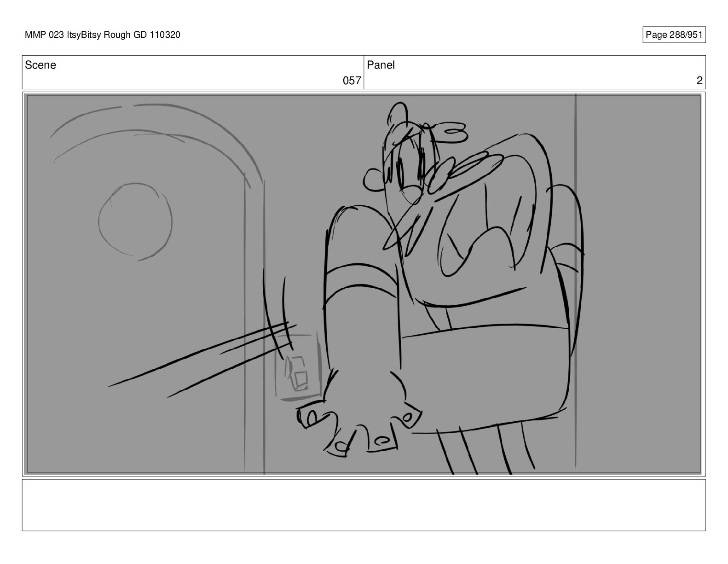This screenshot has height=564, width=728.
Task: Click the scene number '057'
Action: tap(352, 81)
